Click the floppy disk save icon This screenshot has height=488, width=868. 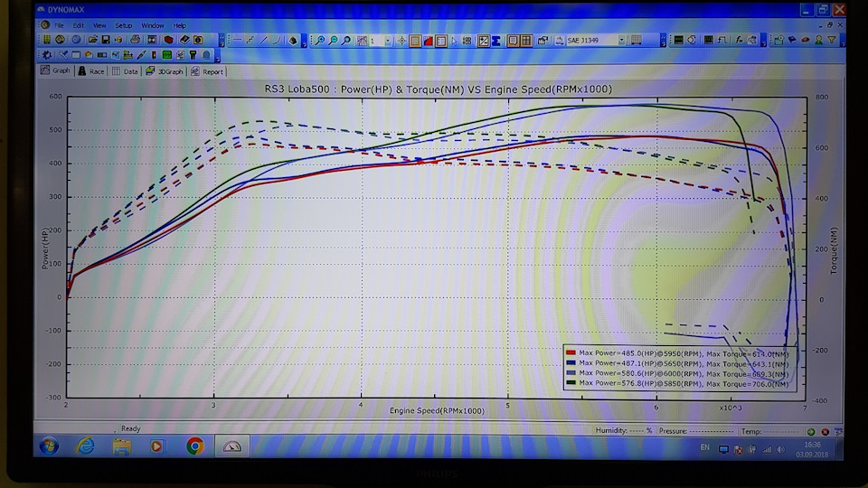(106, 39)
